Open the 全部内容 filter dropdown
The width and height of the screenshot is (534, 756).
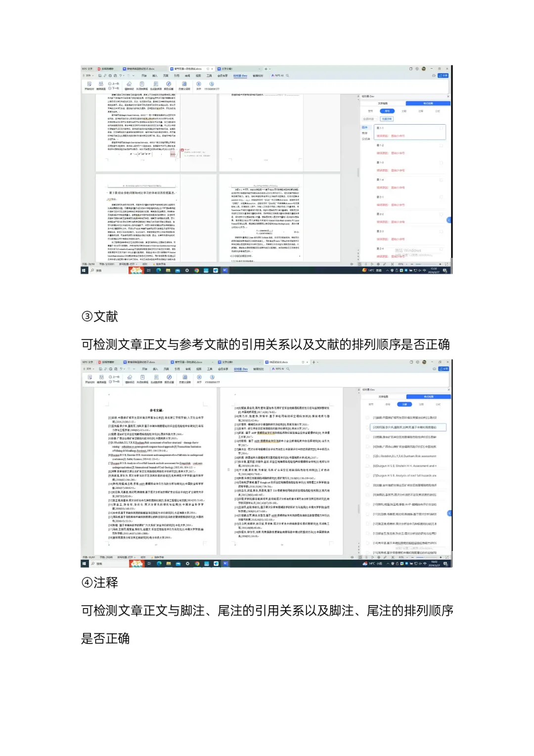[370, 119]
